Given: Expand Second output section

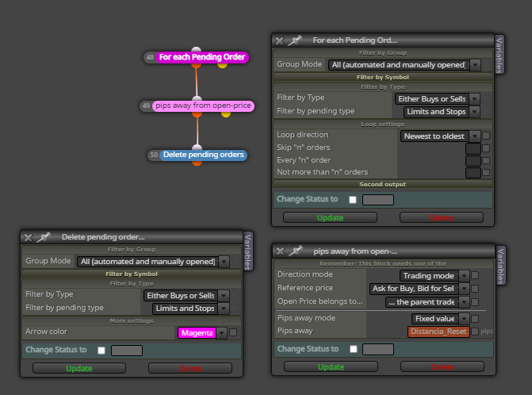Looking at the screenshot, I should pos(383,184).
